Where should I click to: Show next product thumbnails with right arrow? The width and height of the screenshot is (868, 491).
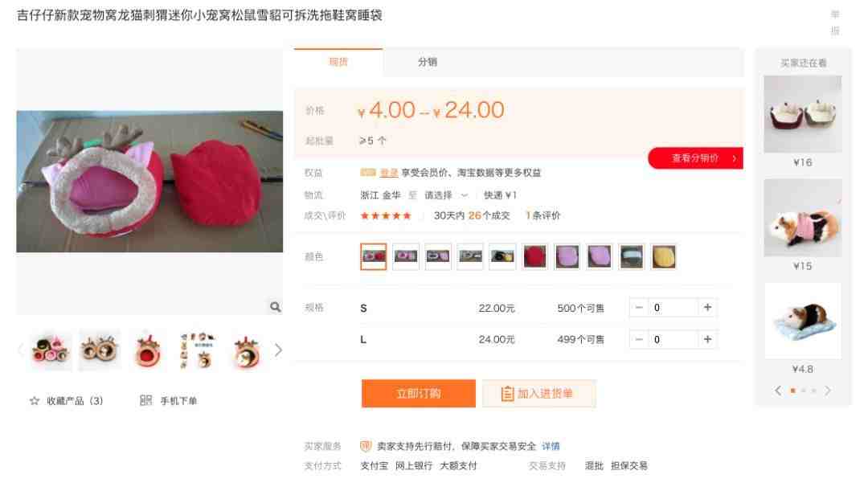(278, 350)
